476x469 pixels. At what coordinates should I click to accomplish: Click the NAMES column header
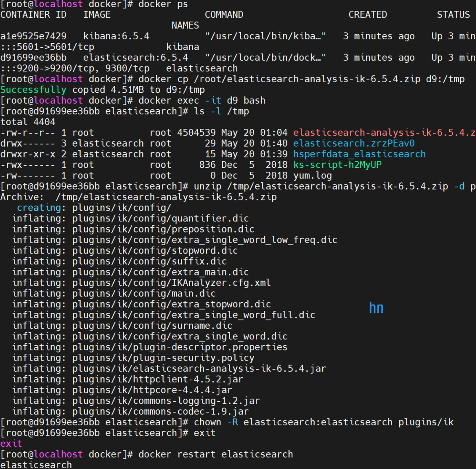point(185,25)
